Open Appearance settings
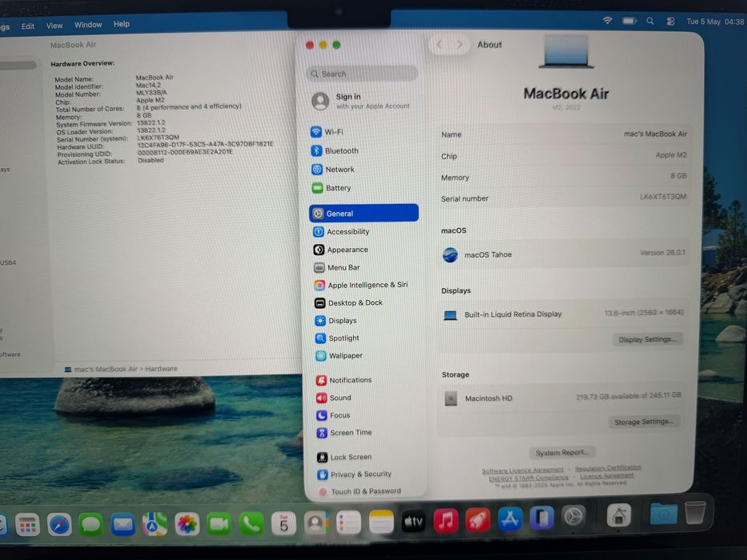This screenshot has width=747, height=560. 340,250
